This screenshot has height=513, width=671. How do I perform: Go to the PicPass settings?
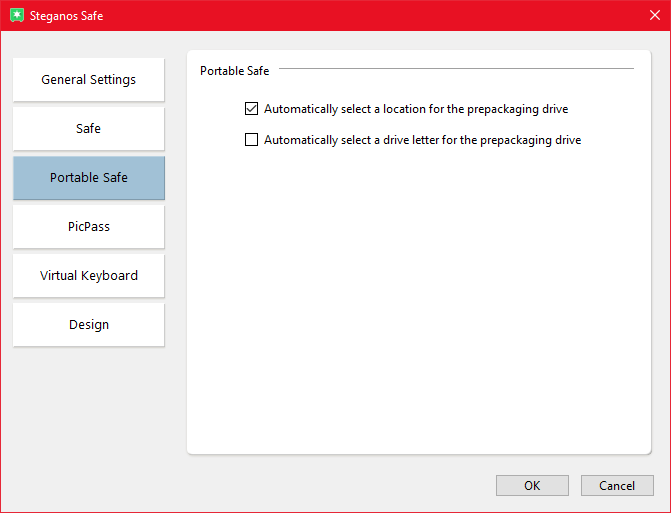(89, 227)
